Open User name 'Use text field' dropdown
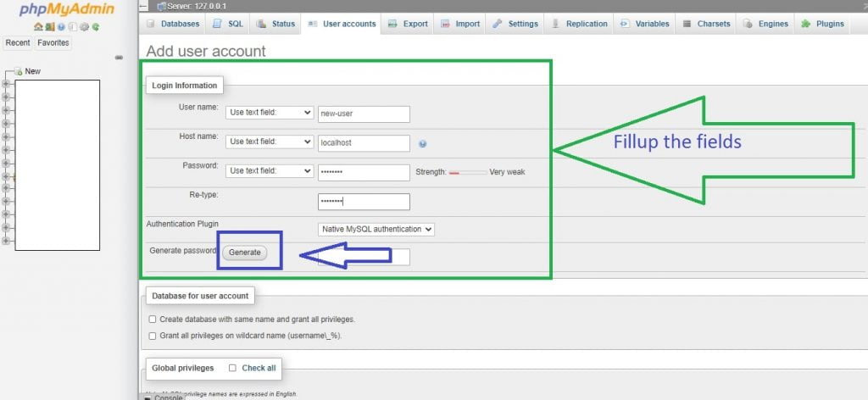Image resolution: width=868 pixels, height=400 pixels. pyautogui.click(x=270, y=113)
